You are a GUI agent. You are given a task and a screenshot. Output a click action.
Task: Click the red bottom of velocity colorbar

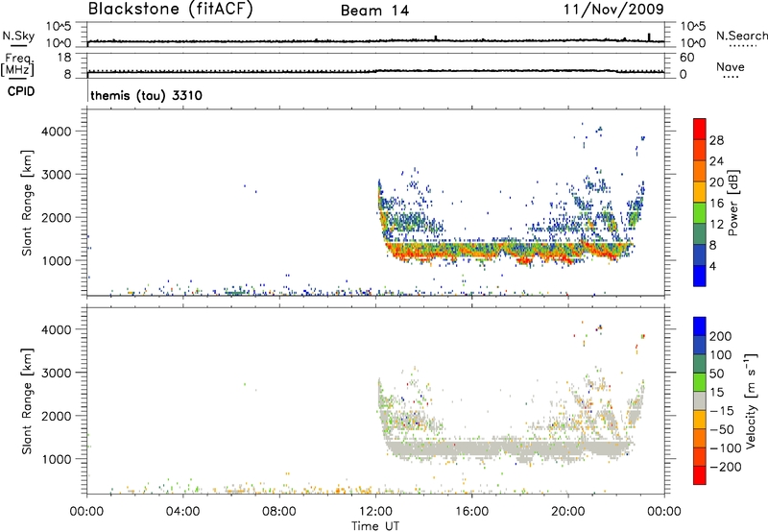point(700,475)
